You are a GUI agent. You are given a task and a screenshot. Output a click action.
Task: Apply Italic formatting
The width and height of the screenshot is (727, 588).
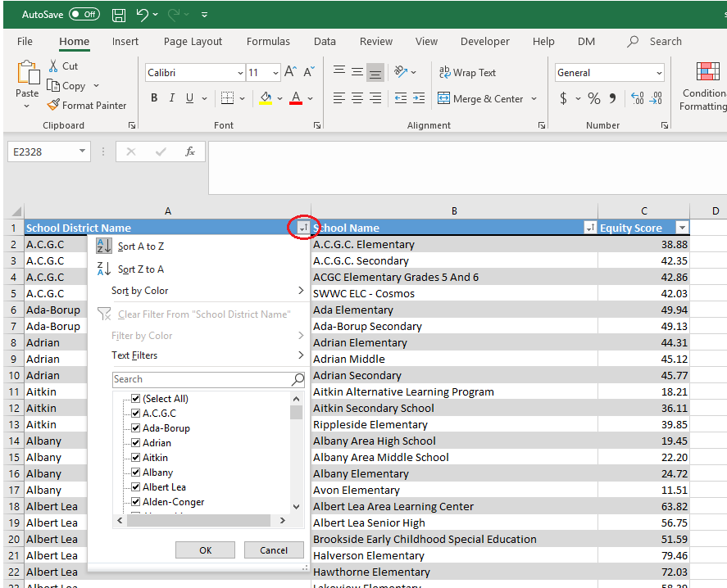point(172,98)
